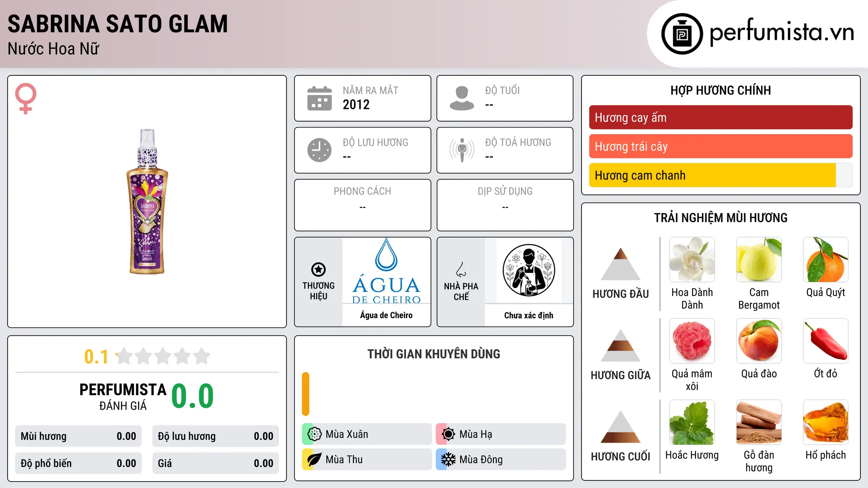This screenshot has height=488, width=868.
Task: Click the Chưa xác định perfumer label
Action: (x=529, y=315)
